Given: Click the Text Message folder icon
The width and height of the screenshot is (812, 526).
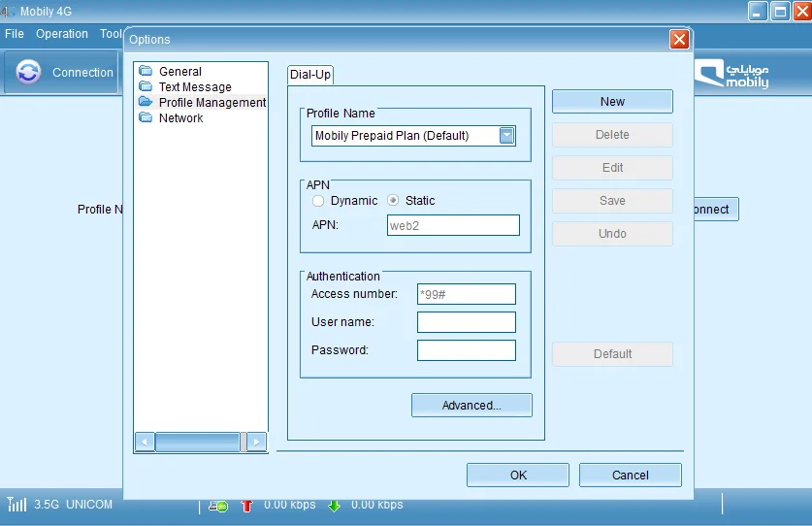Looking at the screenshot, I should pyautogui.click(x=146, y=86).
